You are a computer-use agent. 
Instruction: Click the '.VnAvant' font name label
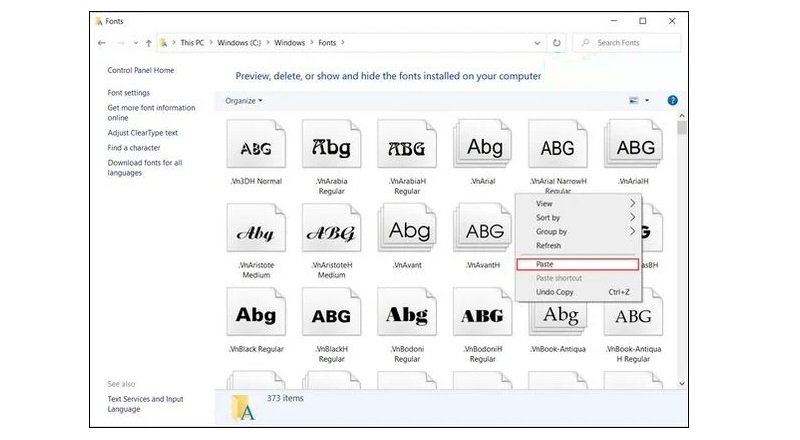click(407, 265)
